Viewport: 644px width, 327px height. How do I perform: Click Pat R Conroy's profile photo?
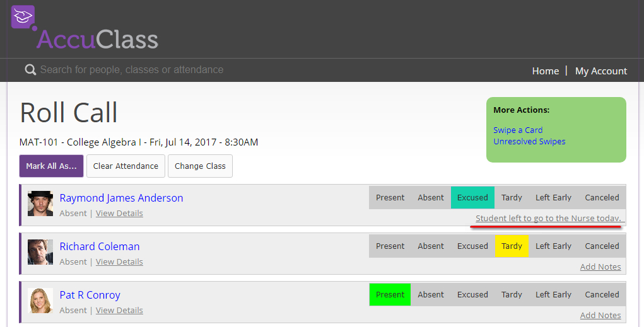pyautogui.click(x=40, y=301)
